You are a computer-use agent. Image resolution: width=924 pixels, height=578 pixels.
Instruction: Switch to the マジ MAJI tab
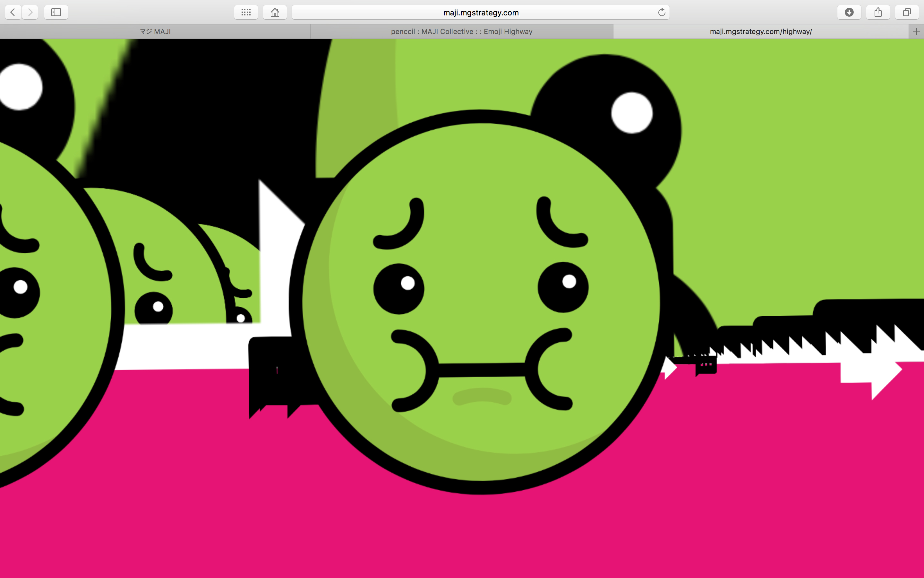click(155, 32)
